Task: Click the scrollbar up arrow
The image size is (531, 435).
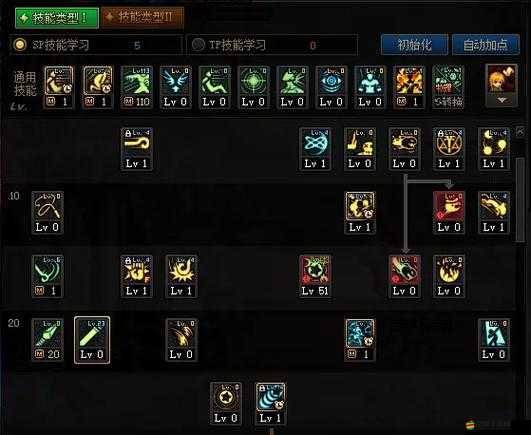Action: 521,131
